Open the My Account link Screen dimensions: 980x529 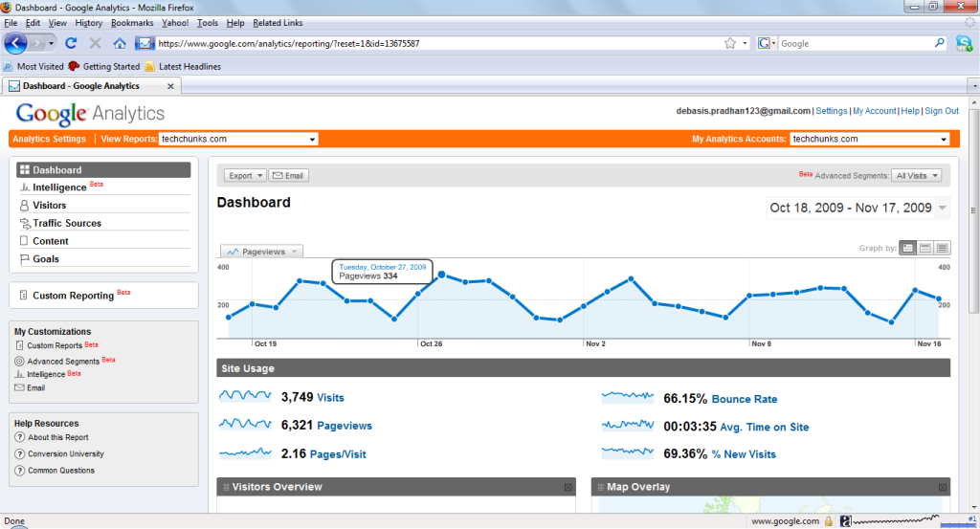pos(875,111)
